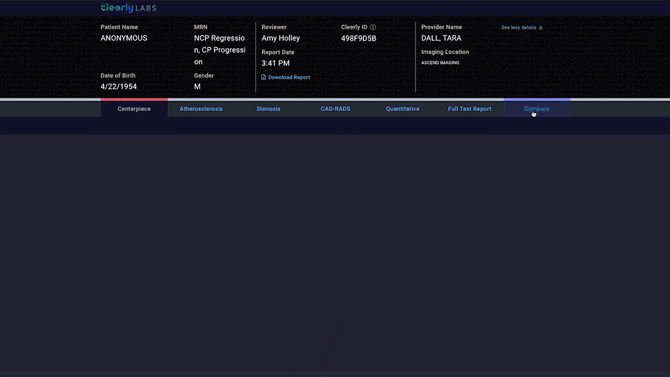Open the Quantitative tab

click(x=403, y=109)
